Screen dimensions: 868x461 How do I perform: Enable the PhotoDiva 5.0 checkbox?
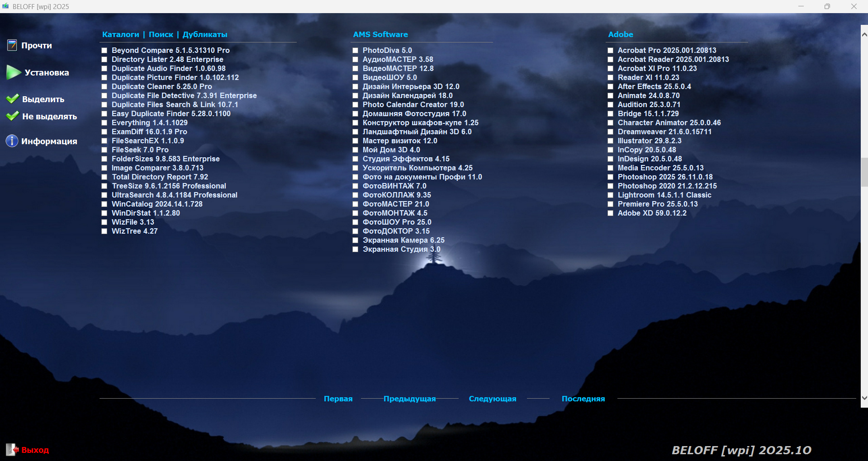pyautogui.click(x=355, y=51)
